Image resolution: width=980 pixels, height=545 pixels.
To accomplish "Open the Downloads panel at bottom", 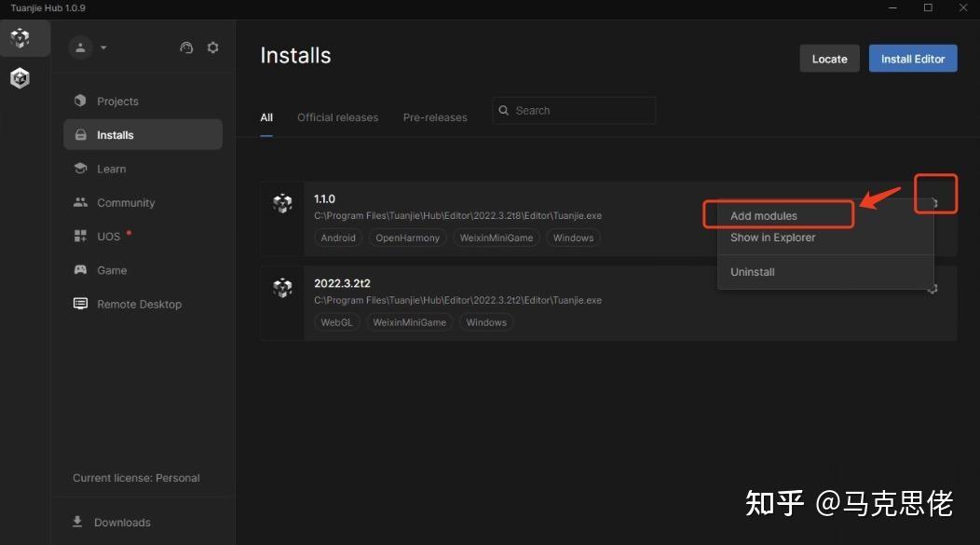I will point(122,522).
